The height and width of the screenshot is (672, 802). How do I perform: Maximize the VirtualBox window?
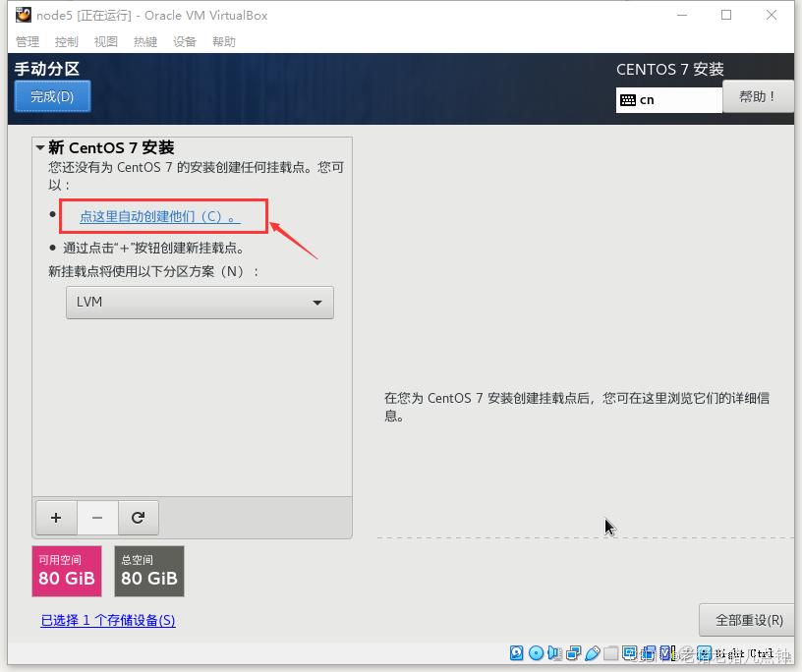726,15
